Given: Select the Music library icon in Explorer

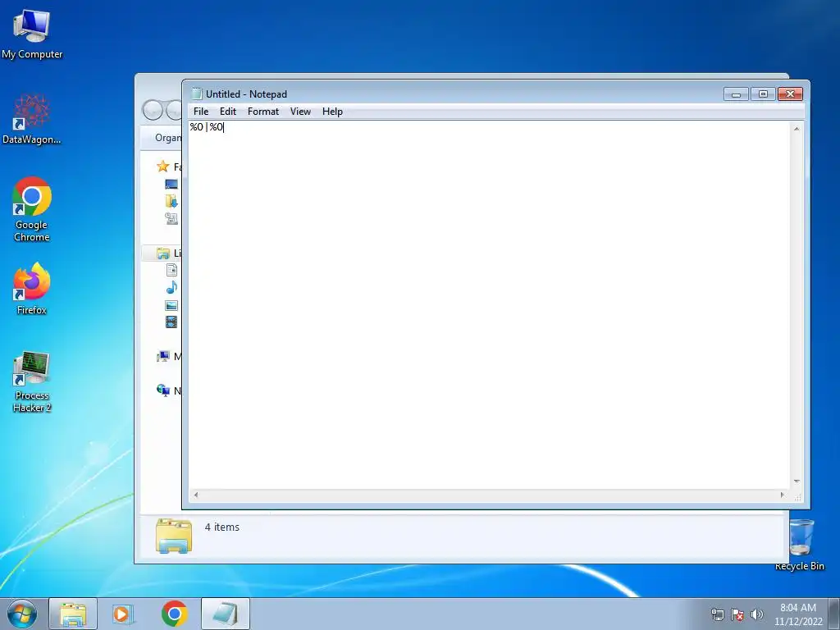Looking at the screenshot, I should pos(171,288).
